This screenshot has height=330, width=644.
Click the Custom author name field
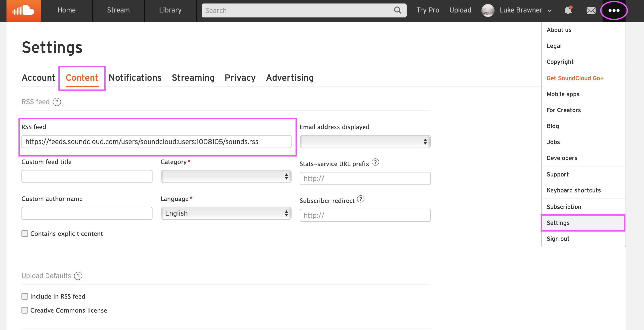coord(87,213)
